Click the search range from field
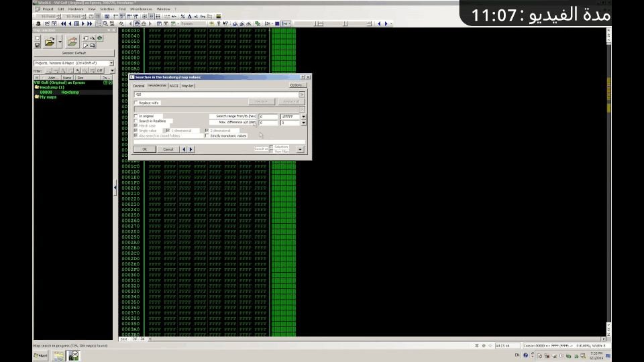 click(268, 117)
